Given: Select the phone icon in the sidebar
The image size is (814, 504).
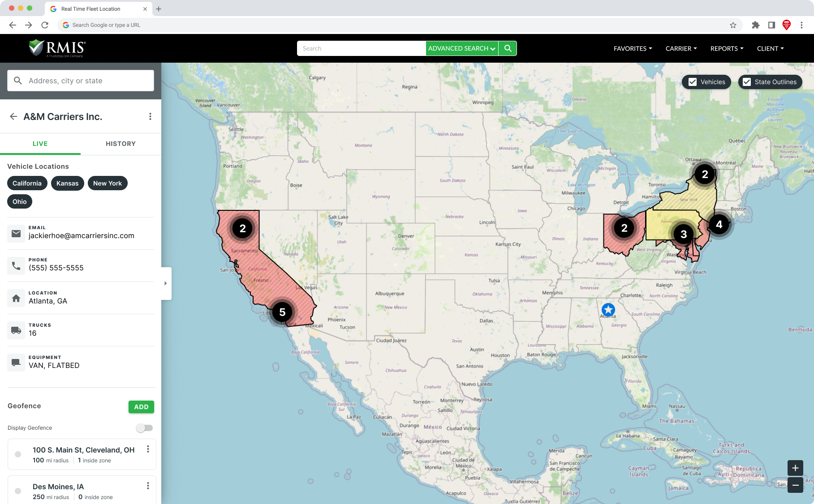Looking at the screenshot, I should click(x=16, y=265).
